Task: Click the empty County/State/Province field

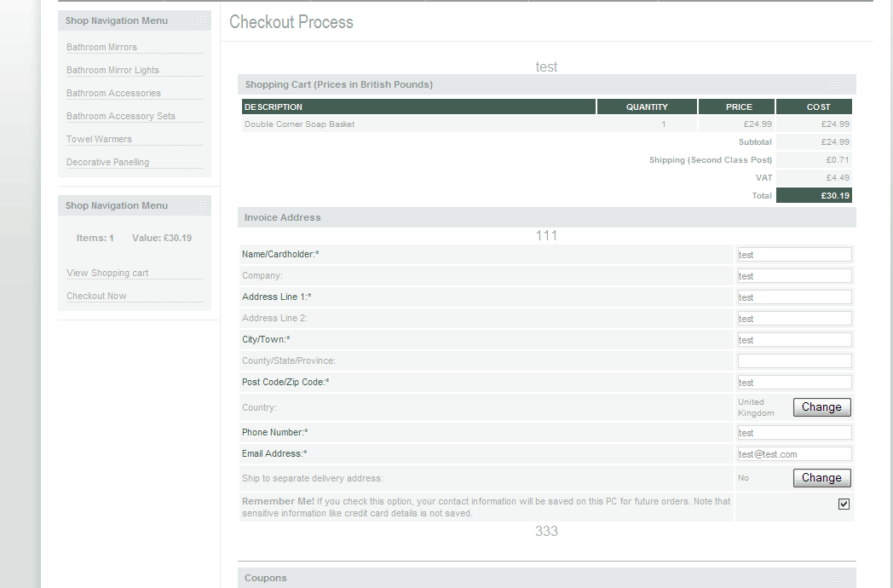Action: pyautogui.click(x=794, y=361)
